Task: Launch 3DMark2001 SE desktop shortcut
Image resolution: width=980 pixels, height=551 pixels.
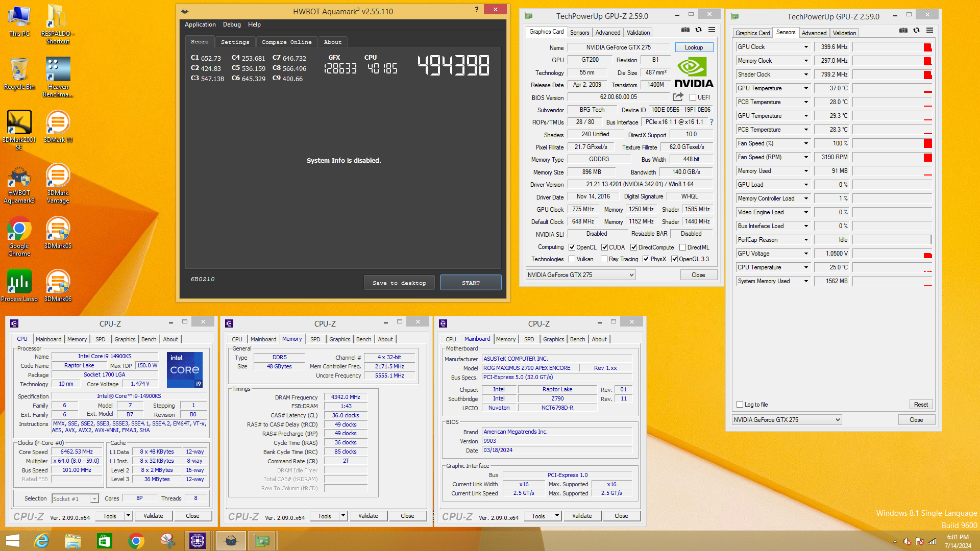Action: coord(19,130)
